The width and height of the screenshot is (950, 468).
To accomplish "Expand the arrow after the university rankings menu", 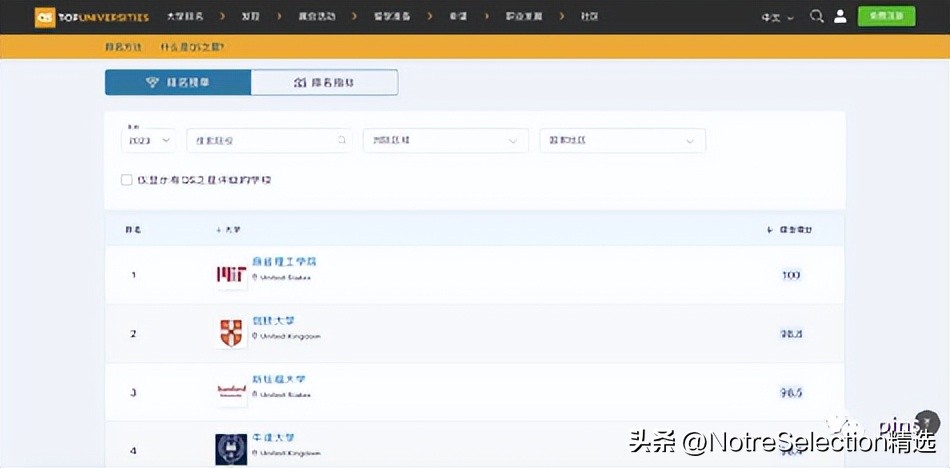I will (223, 17).
